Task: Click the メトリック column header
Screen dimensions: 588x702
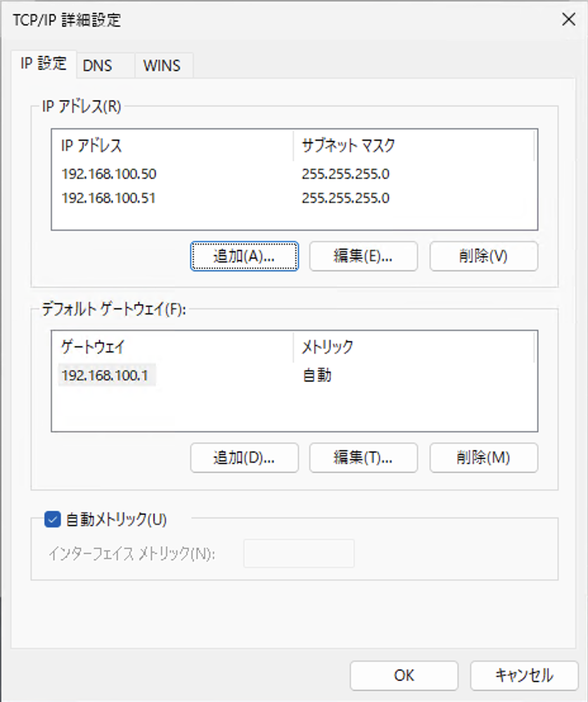Action: pyautogui.click(x=414, y=347)
